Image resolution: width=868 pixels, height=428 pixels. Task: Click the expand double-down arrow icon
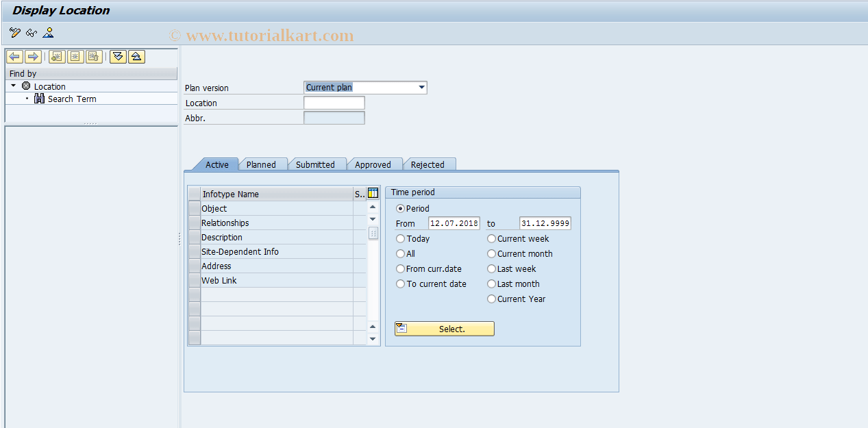tap(117, 56)
